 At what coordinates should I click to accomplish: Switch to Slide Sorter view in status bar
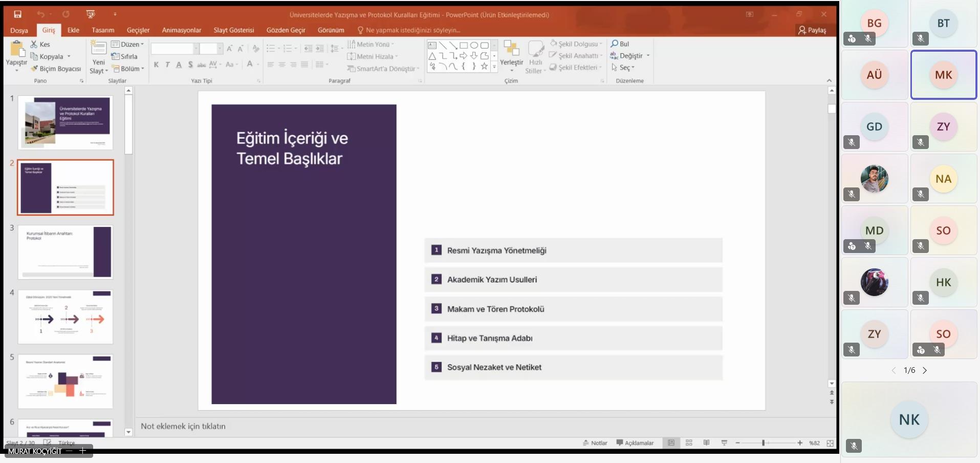689,443
